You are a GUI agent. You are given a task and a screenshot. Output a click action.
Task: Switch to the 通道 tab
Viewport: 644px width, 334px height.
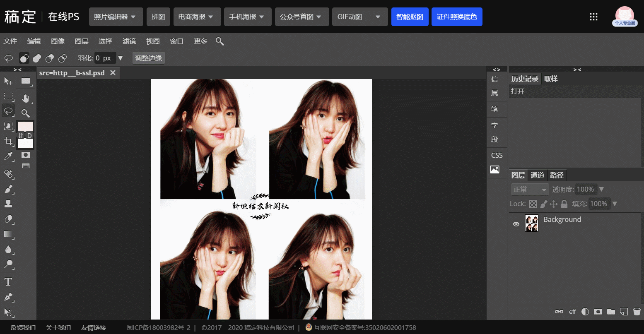[x=537, y=175]
